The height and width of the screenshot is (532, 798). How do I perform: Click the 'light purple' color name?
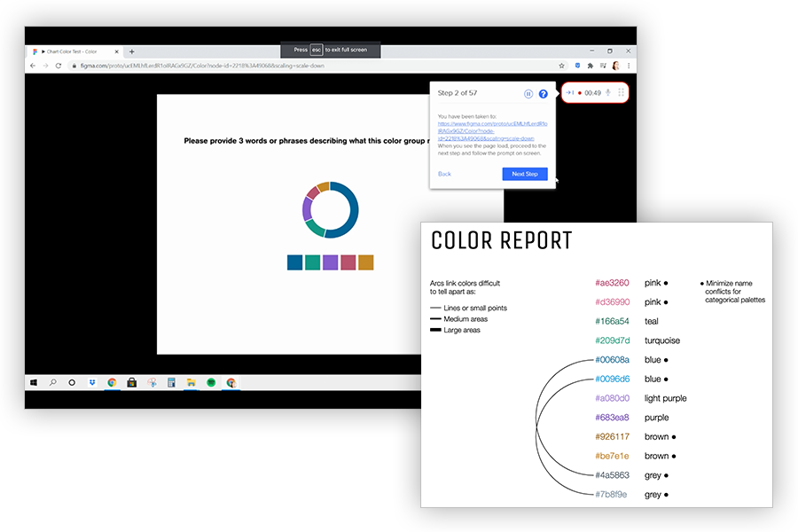pyautogui.click(x=666, y=399)
